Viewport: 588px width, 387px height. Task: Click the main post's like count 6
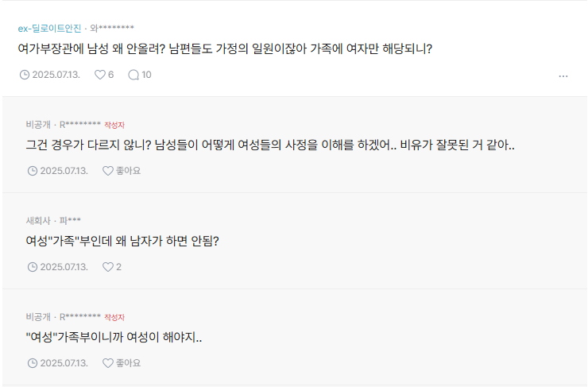(111, 75)
